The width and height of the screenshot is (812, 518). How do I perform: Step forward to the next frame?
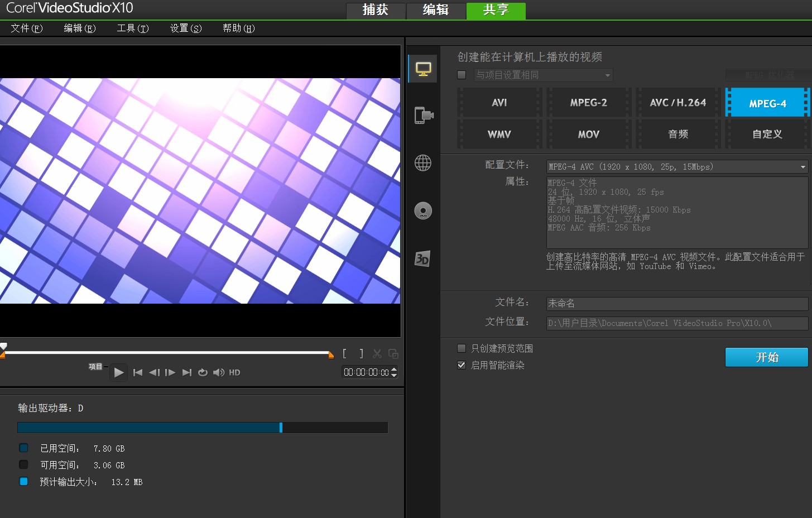coord(170,372)
